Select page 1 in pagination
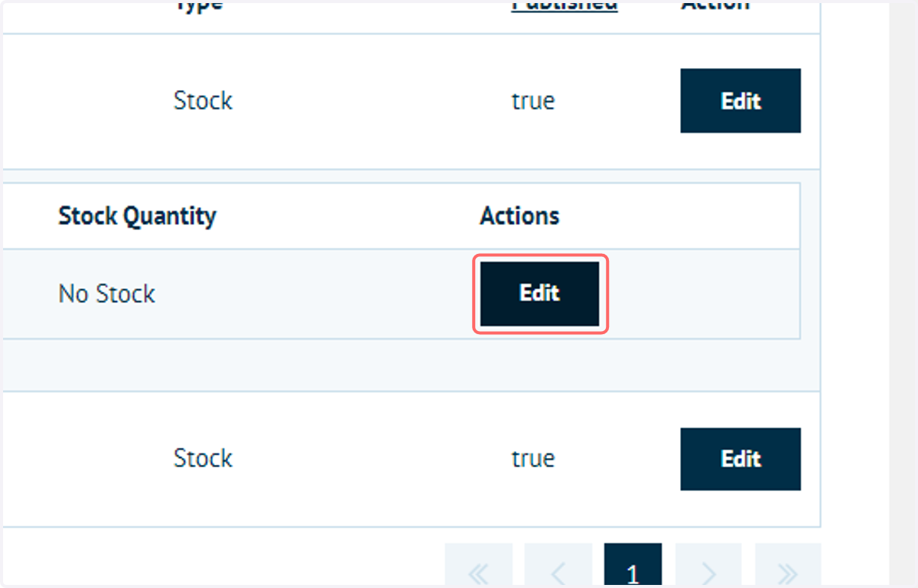This screenshot has width=918, height=588. click(x=633, y=565)
